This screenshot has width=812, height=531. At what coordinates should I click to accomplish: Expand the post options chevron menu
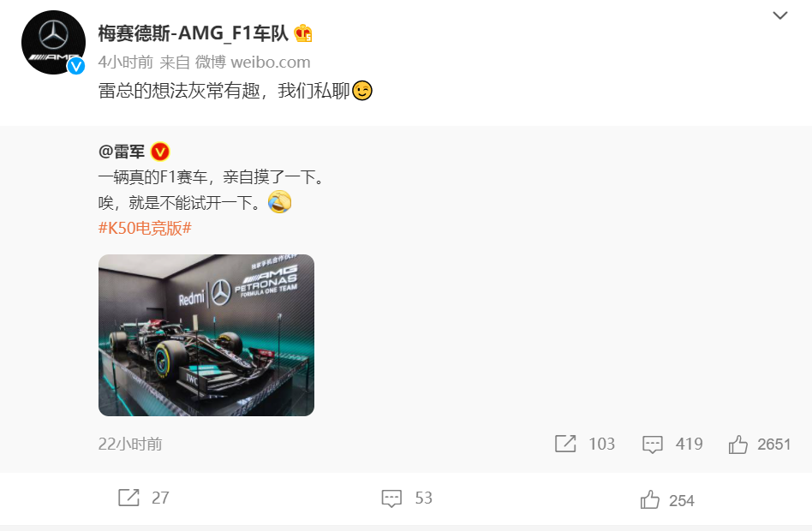coord(780,15)
